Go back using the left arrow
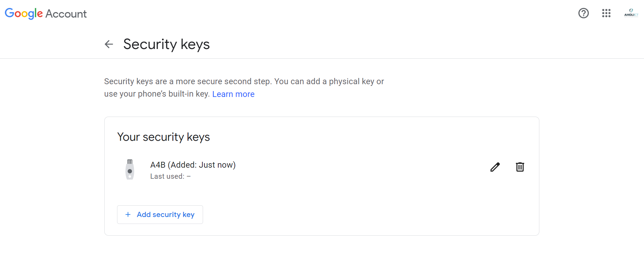Image resolution: width=644 pixels, height=266 pixels. pos(109,44)
